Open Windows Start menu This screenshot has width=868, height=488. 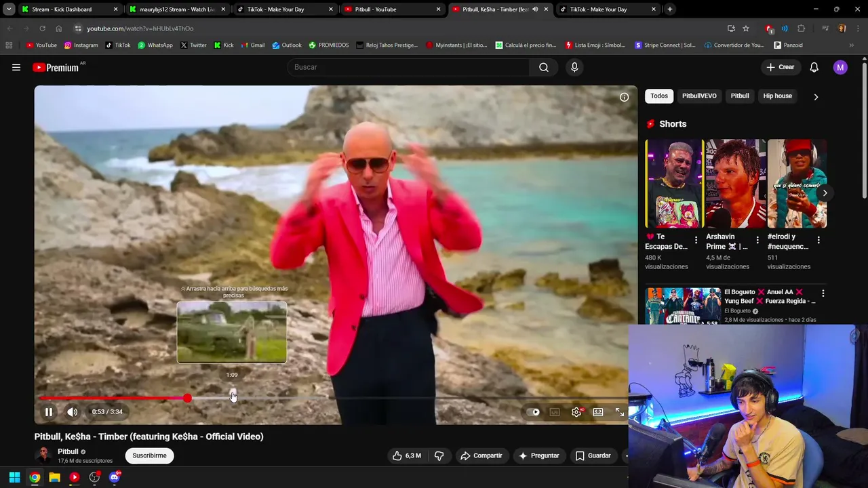14,477
